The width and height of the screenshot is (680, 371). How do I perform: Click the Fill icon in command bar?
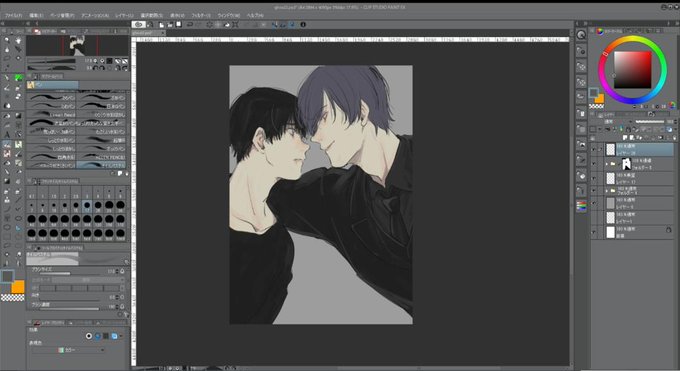[226, 25]
